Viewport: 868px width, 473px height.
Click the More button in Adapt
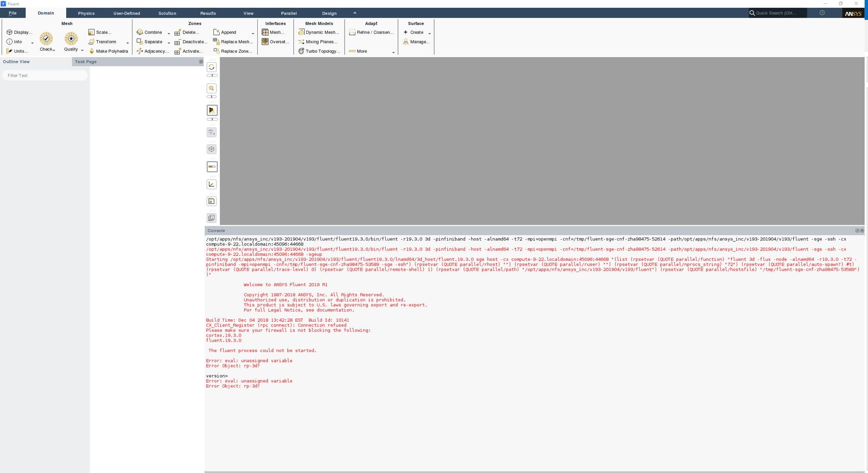click(358, 51)
